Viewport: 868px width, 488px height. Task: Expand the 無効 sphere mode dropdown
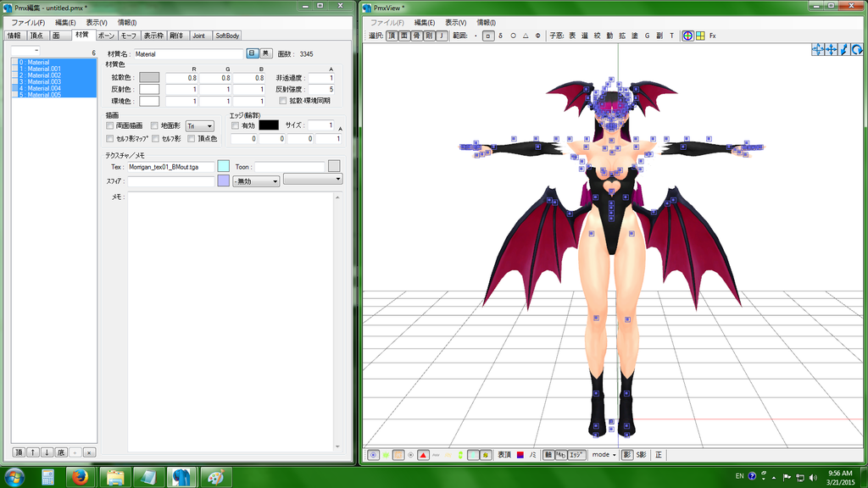pyautogui.click(x=256, y=181)
